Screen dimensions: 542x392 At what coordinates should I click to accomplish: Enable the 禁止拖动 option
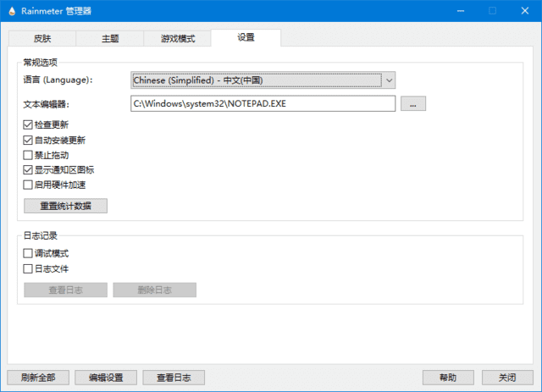click(28, 156)
